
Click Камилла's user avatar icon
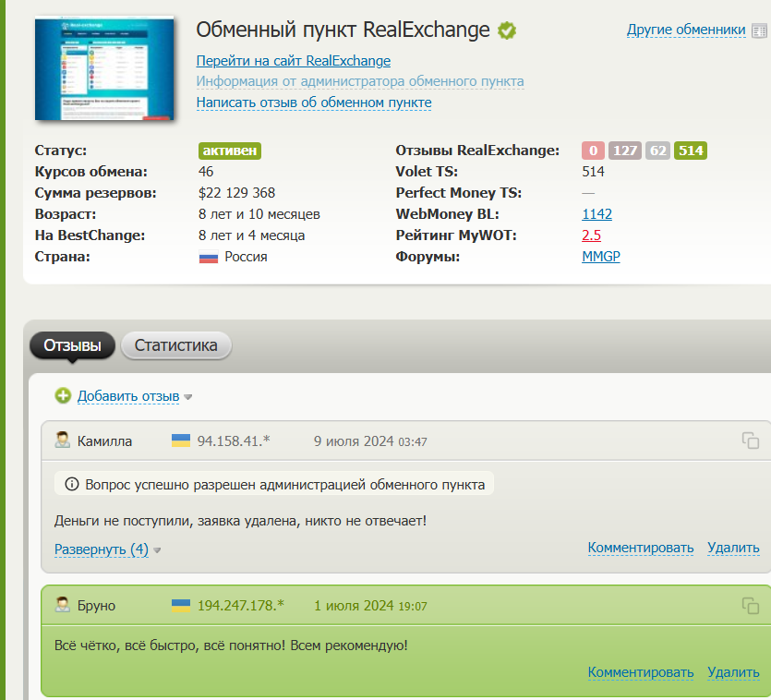pos(62,441)
